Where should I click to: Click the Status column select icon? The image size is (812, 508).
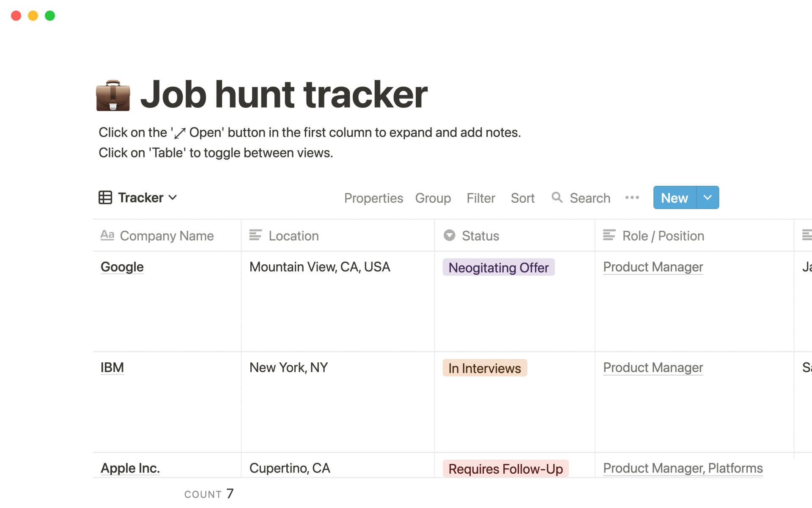pyautogui.click(x=449, y=235)
